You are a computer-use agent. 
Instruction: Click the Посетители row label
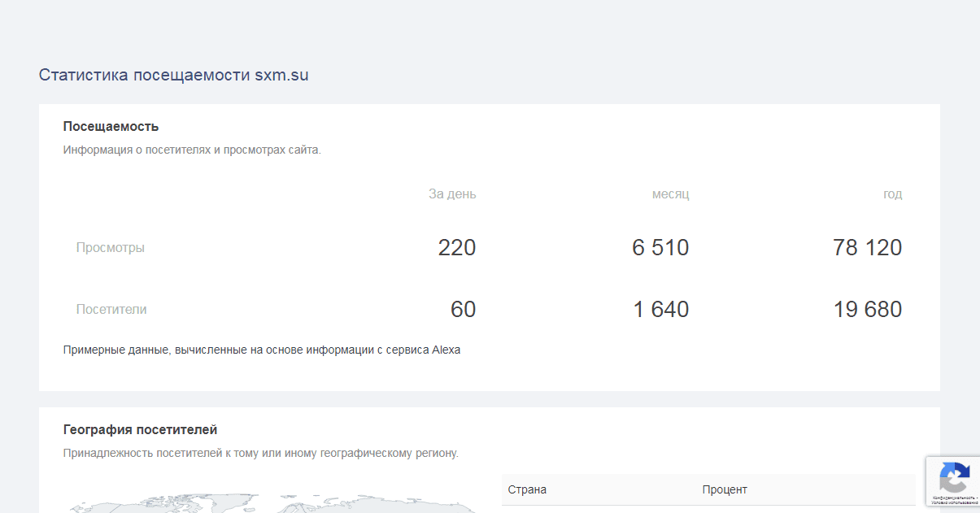coord(111,309)
